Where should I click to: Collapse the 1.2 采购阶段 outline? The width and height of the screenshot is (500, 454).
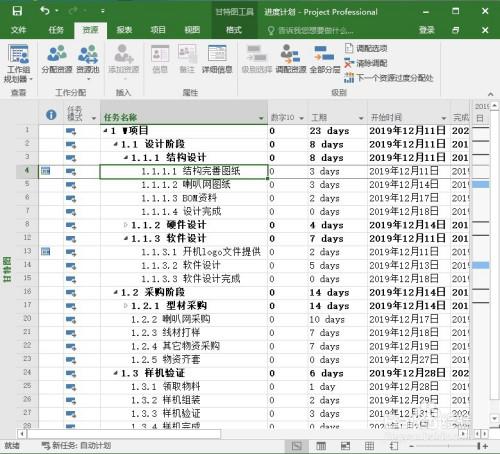click(x=115, y=292)
